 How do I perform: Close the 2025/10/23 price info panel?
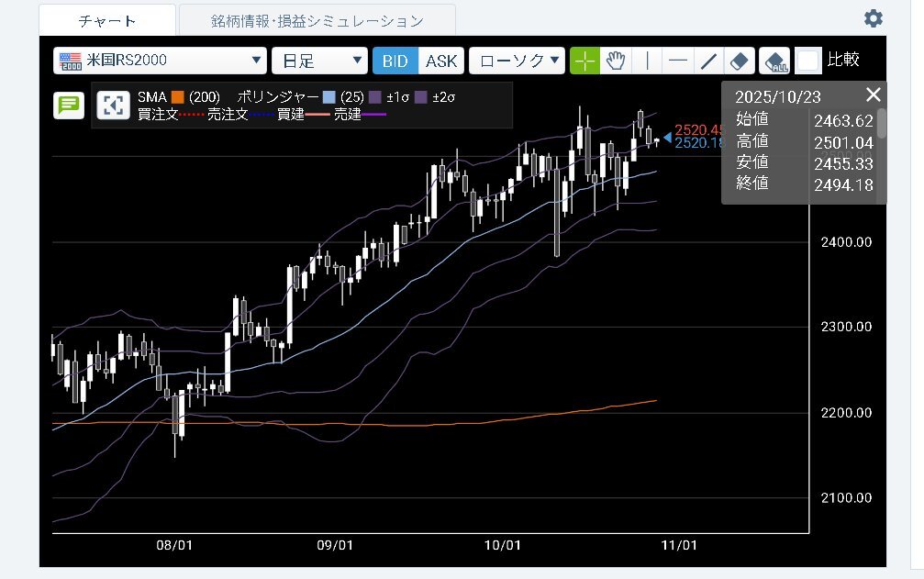coord(874,95)
